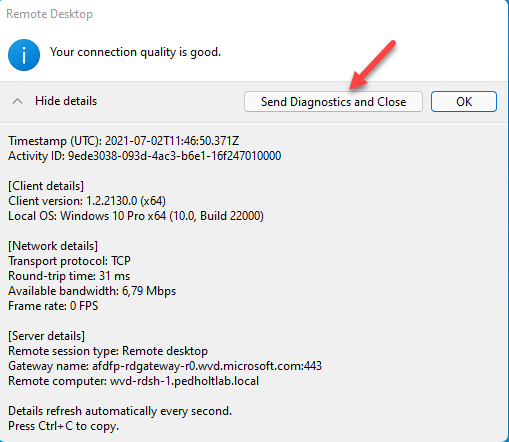Click the Remote Desktop window title

pyautogui.click(x=50, y=14)
